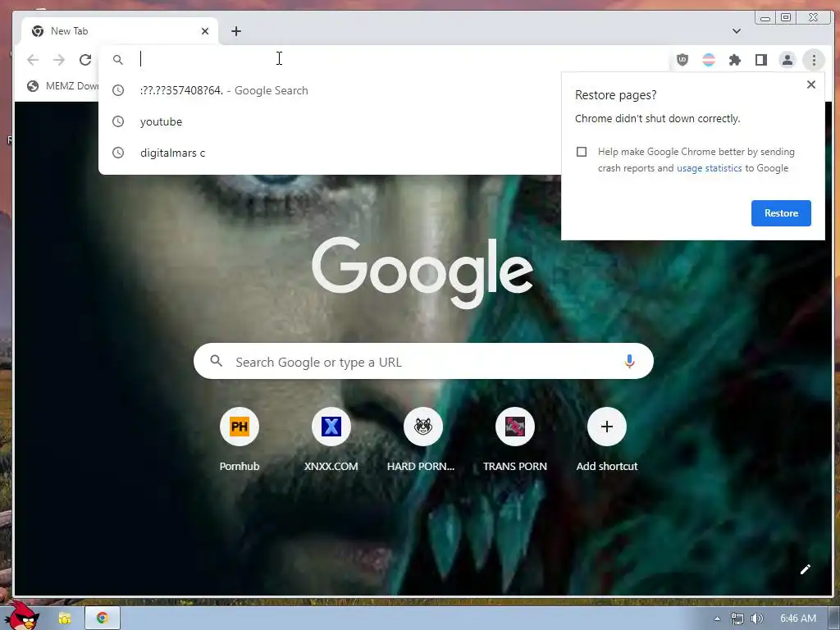
Task: Dismiss the Restore pages popup
Action: click(811, 84)
